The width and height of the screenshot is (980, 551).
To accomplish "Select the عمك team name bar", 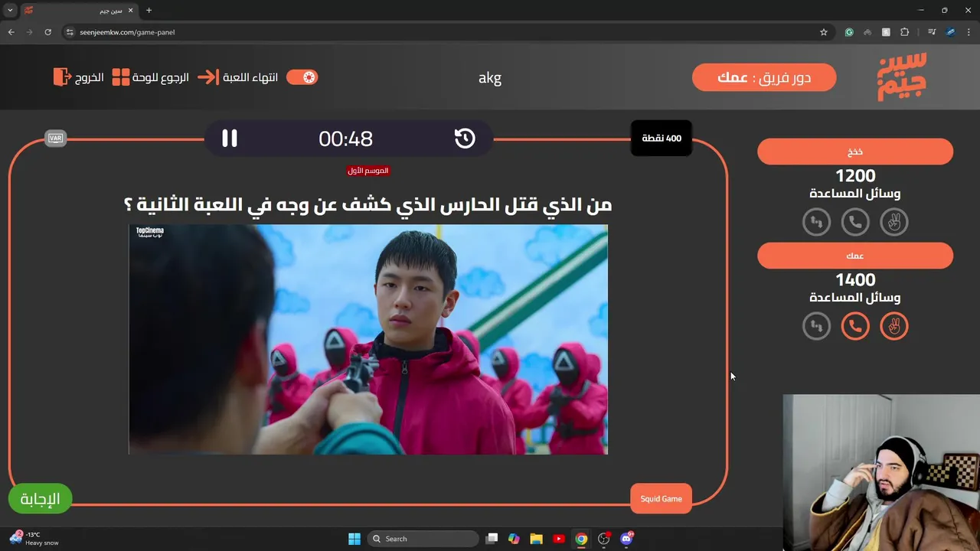I will [x=855, y=256].
